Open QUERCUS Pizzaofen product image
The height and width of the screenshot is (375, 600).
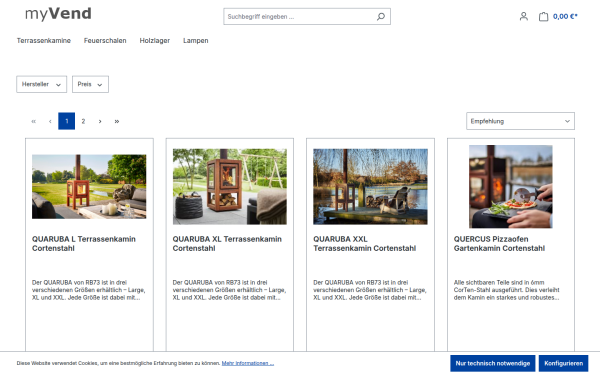click(x=511, y=186)
